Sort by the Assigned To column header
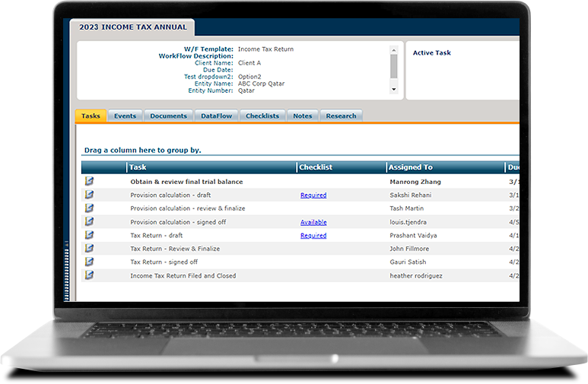Viewport: 588px width, 384px height. (410, 167)
